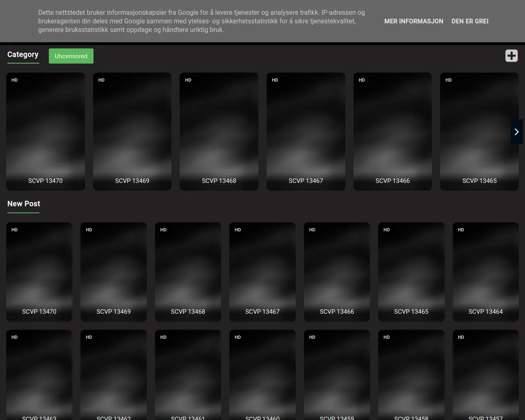This screenshot has height=420, width=525.
Task: Click the New Post section heading
Action: tap(24, 204)
